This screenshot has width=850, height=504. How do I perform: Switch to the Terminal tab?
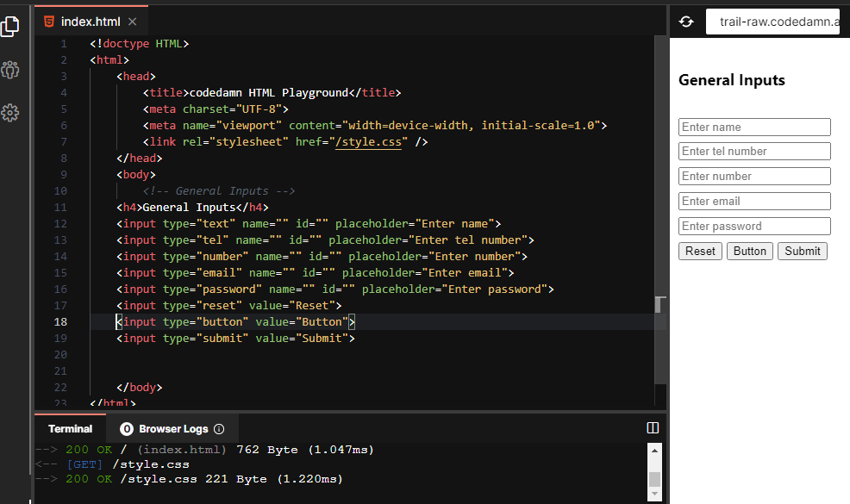tap(70, 429)
